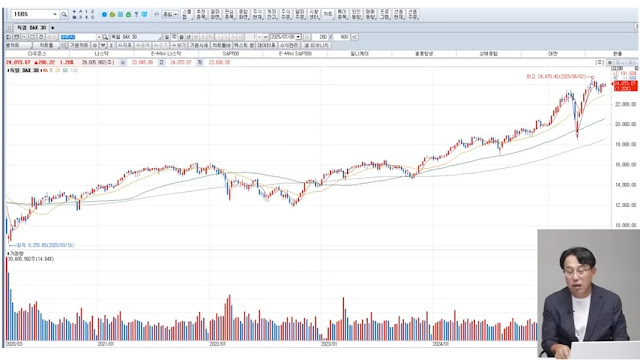The image size is (640, 360).
Task: Switch to virtual screen 5
Action: pyautogui.click(x=92, y=17)
